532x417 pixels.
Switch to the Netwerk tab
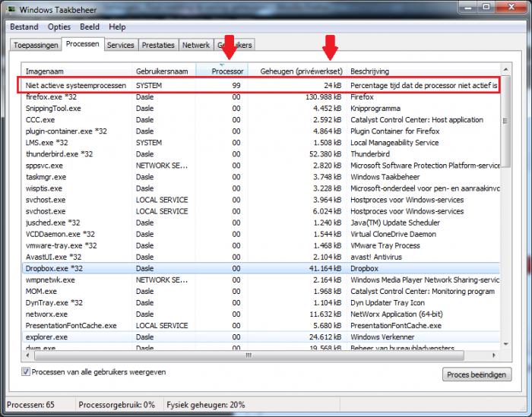[196, 46]
